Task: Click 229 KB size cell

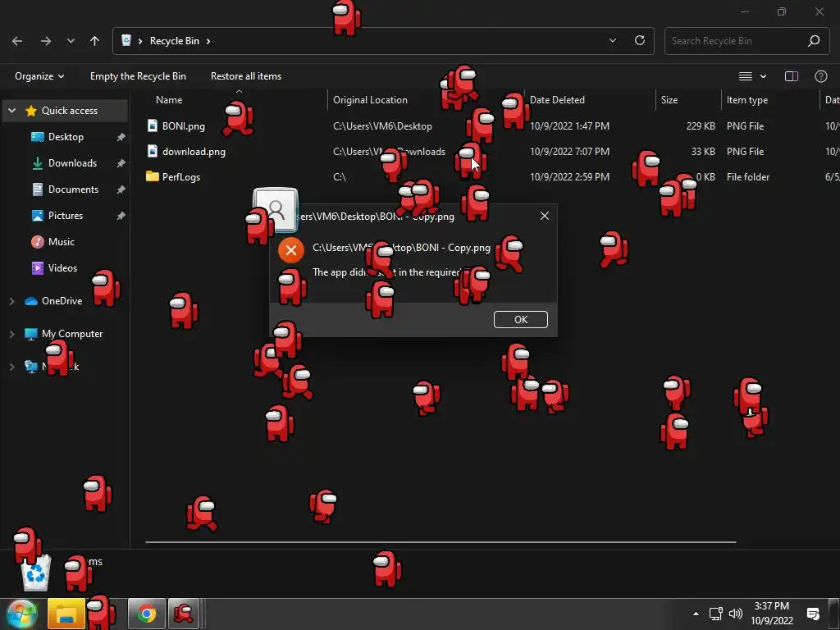Action: click(x=701, y=126)
